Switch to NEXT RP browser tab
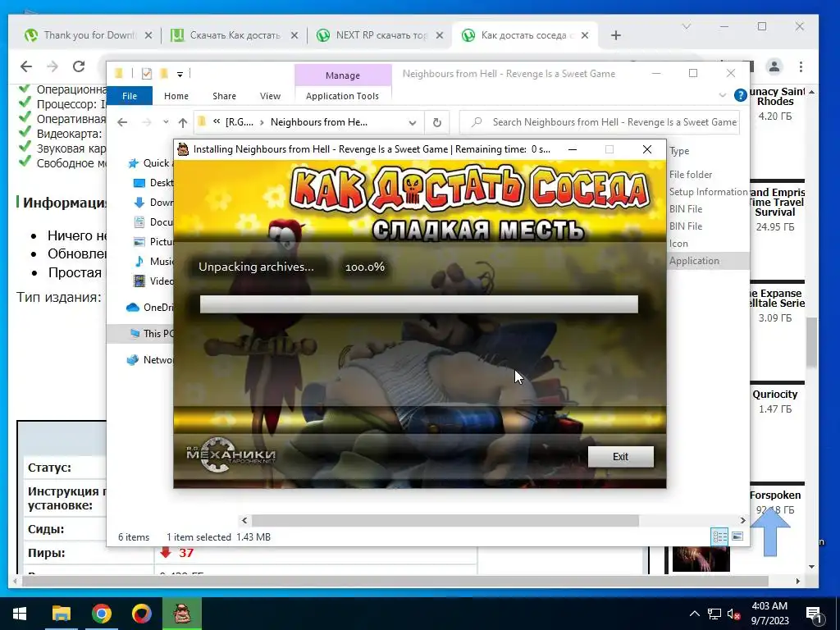 click(x=381, y=35)
